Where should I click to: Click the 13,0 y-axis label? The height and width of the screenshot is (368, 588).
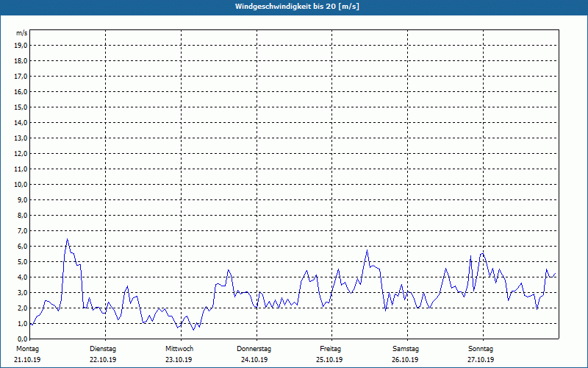21,138
